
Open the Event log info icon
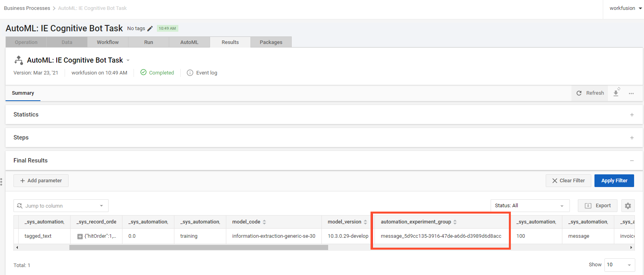(x=190, y=73)
